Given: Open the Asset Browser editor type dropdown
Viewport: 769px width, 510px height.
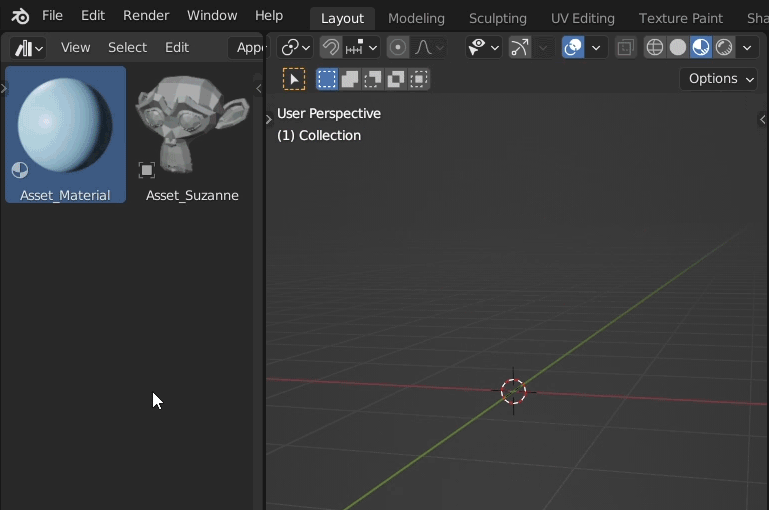Looking at the screenshot, I should point(28,48).
